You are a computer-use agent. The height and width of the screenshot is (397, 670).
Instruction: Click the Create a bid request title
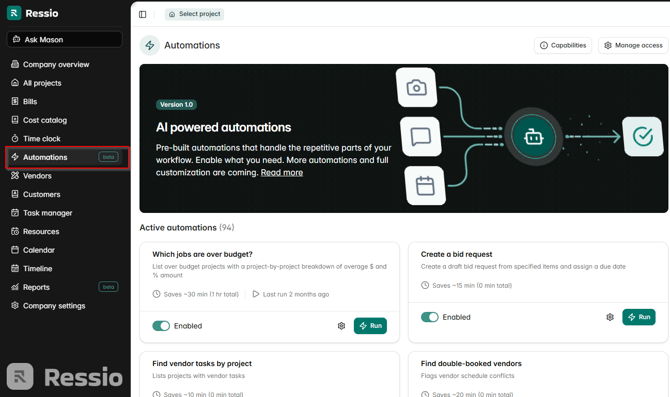(456, 254)
